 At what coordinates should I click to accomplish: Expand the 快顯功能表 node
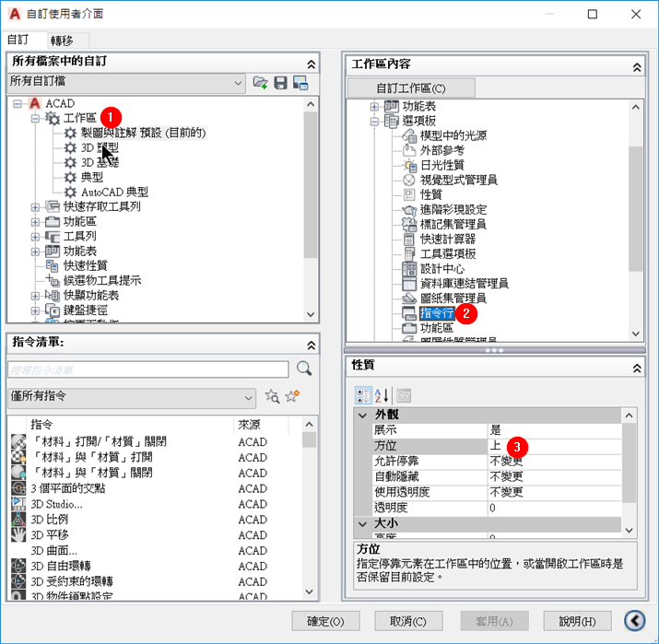click(x=35, y=296)
